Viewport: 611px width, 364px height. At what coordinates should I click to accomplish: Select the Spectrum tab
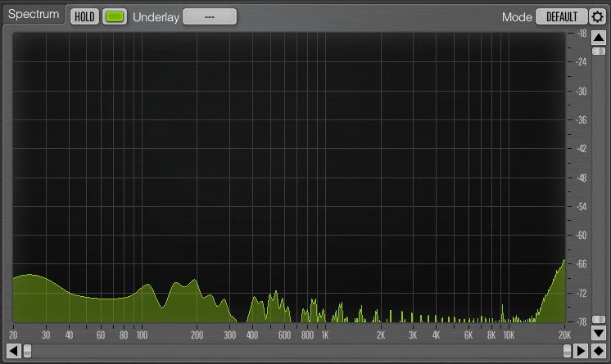click(34, 16)
